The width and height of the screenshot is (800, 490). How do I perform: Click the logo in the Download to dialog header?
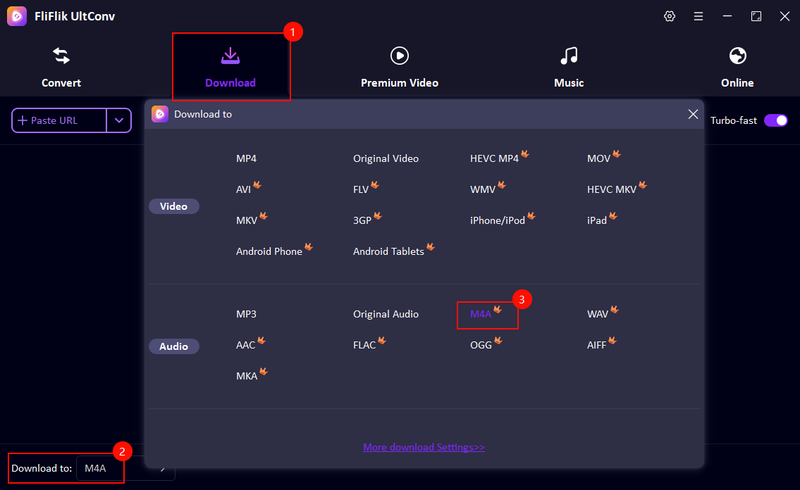point(160,114)
